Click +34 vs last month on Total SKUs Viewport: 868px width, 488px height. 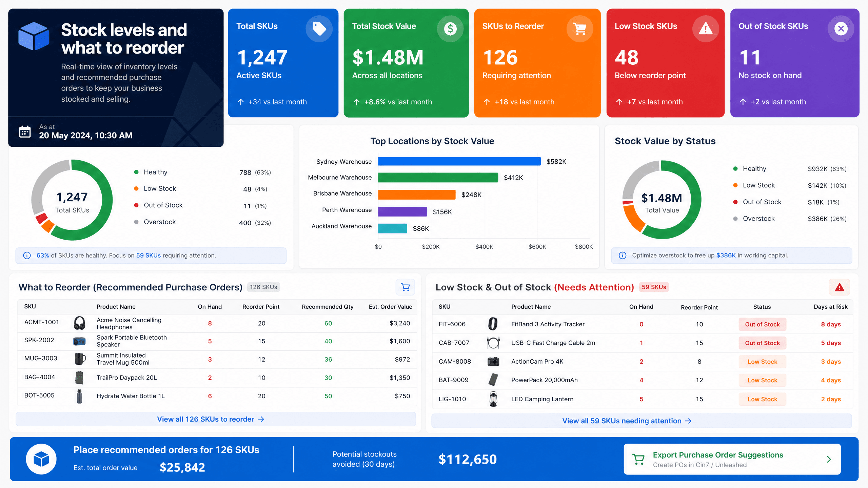pyautogui.click(x=277, y=102)
